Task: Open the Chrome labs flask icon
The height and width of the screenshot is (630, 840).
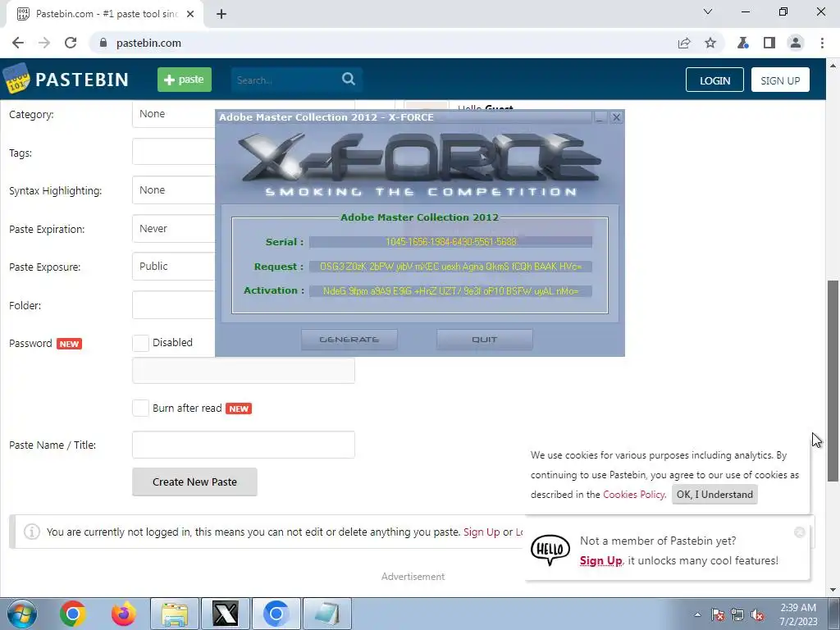Action: pyautogui.click(x=742, y=43)
